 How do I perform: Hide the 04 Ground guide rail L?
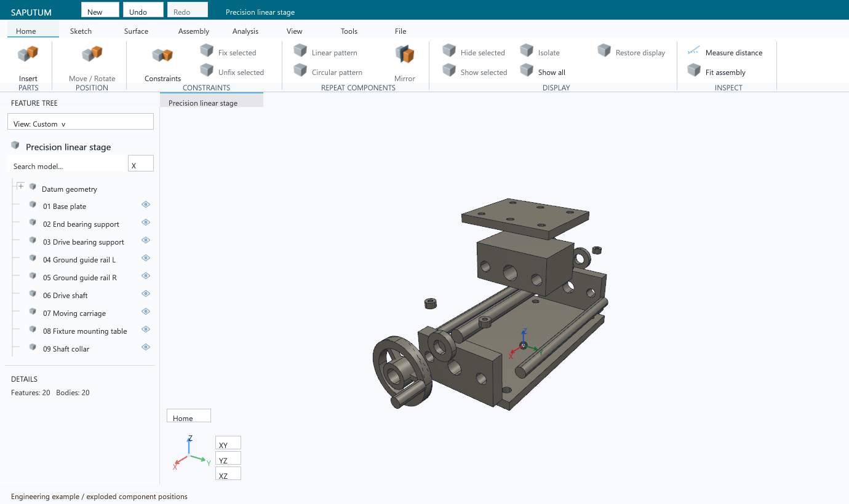tap(146, 258)
